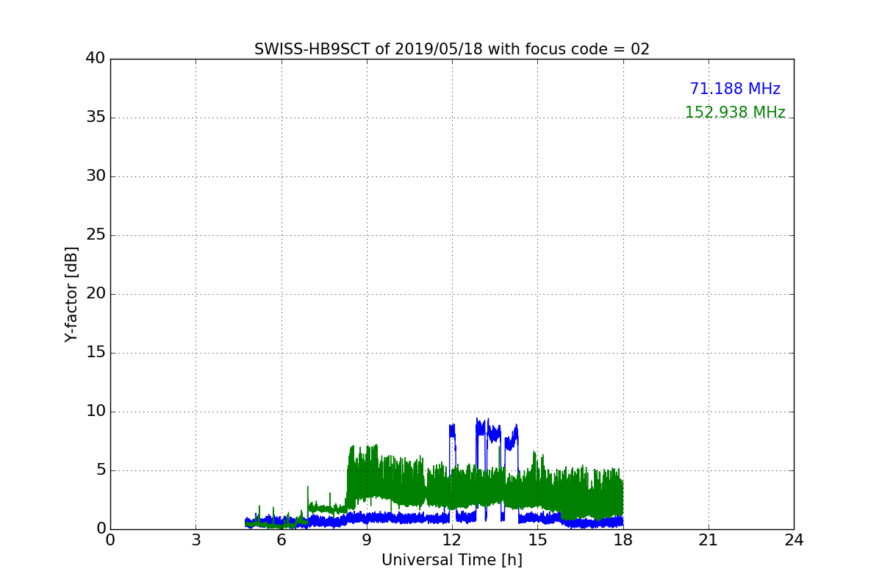The width and height of the screenshot is (882, 588).
Task: Click x-axis tick label 6
Action: click(x=281, y=540)
